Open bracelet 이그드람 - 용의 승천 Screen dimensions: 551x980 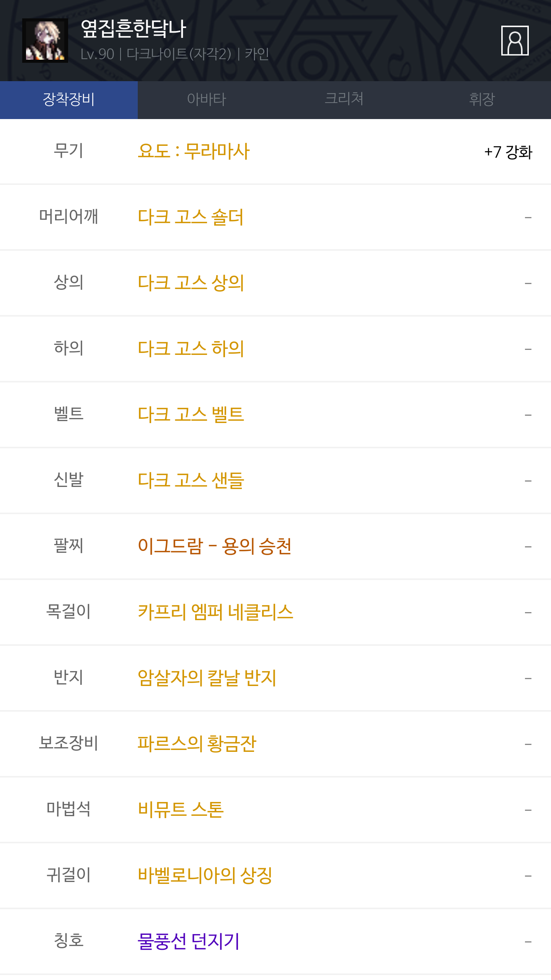click(x=214, y=546)
